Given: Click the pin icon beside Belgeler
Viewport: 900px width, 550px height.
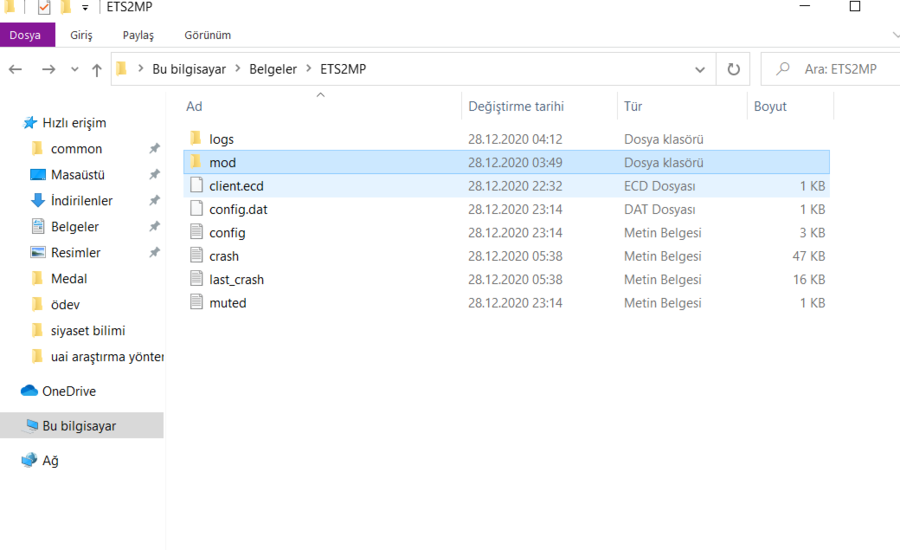Looking at the screenshot, I should pyautogui.click(x=154, y=226).
